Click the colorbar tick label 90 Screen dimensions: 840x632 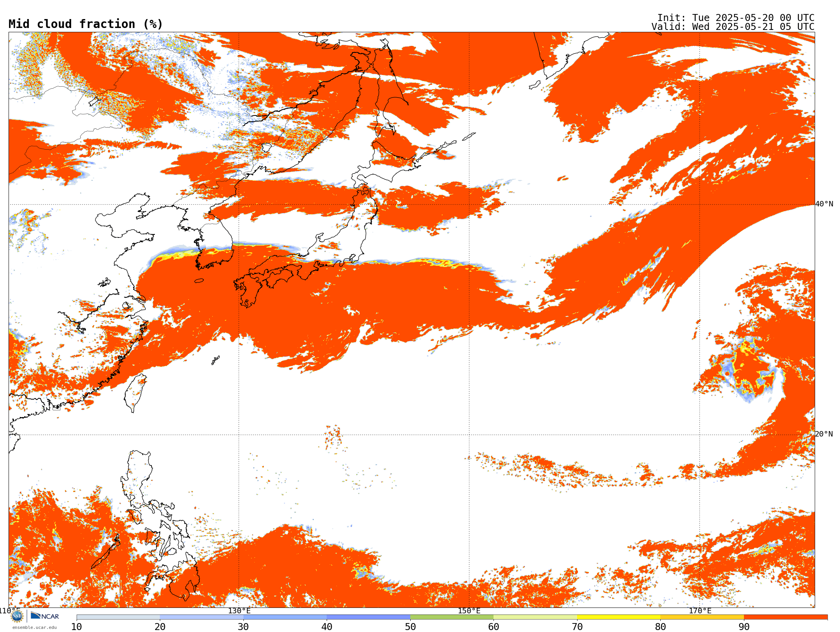pos(744,627)
